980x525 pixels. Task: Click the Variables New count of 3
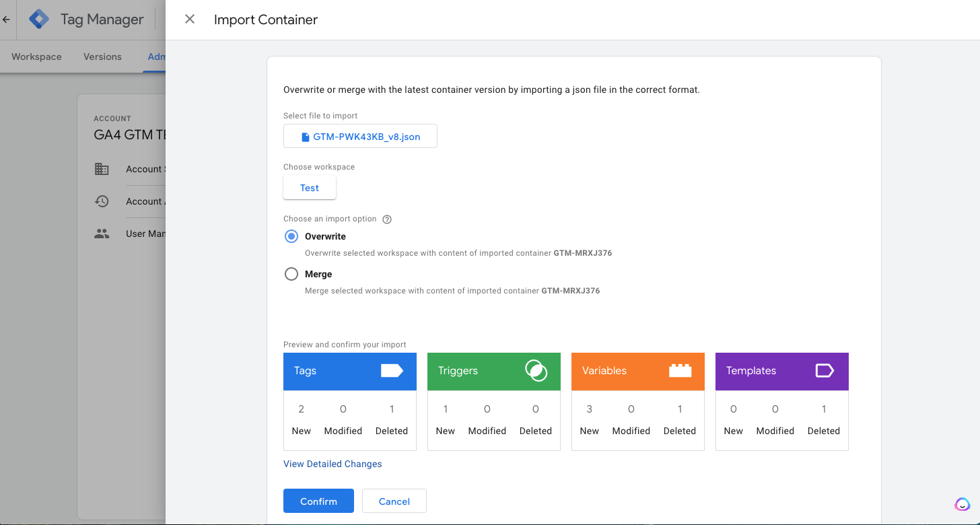pos(590,409)
